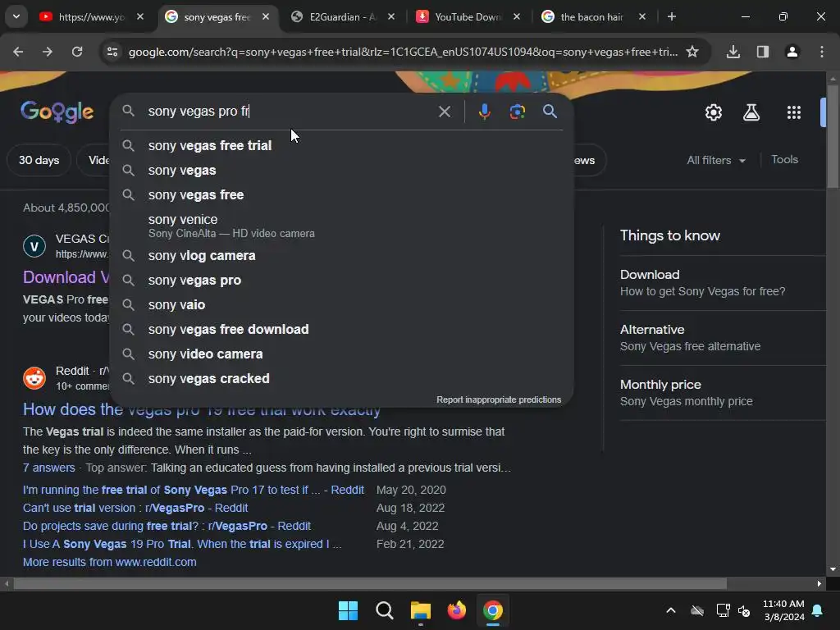View site information icon in address bar
The width and height of the screenshot is (840, 630).
coord(112,52)
